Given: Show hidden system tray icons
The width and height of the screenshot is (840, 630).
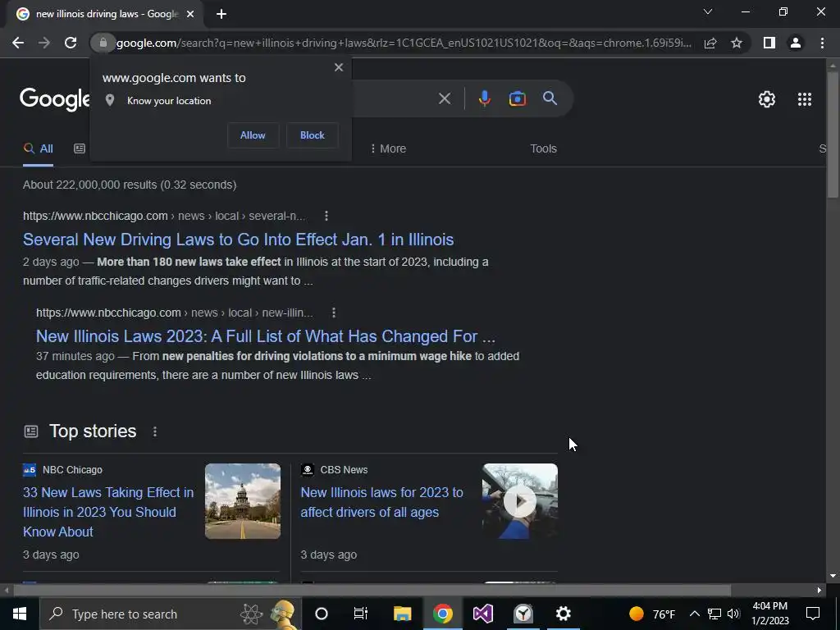Looking at the screenshot, I should (694, 614).
